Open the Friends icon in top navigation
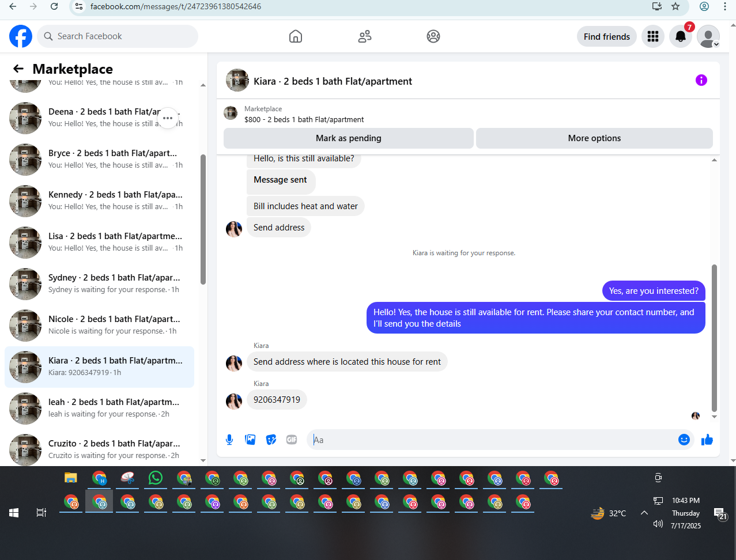The height and width of the screenshot is (560, 736). (365, 36)
